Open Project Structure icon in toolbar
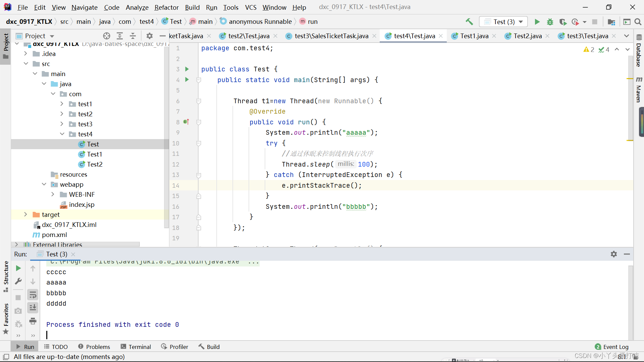The image size is (644, 362). pos(611,22)
